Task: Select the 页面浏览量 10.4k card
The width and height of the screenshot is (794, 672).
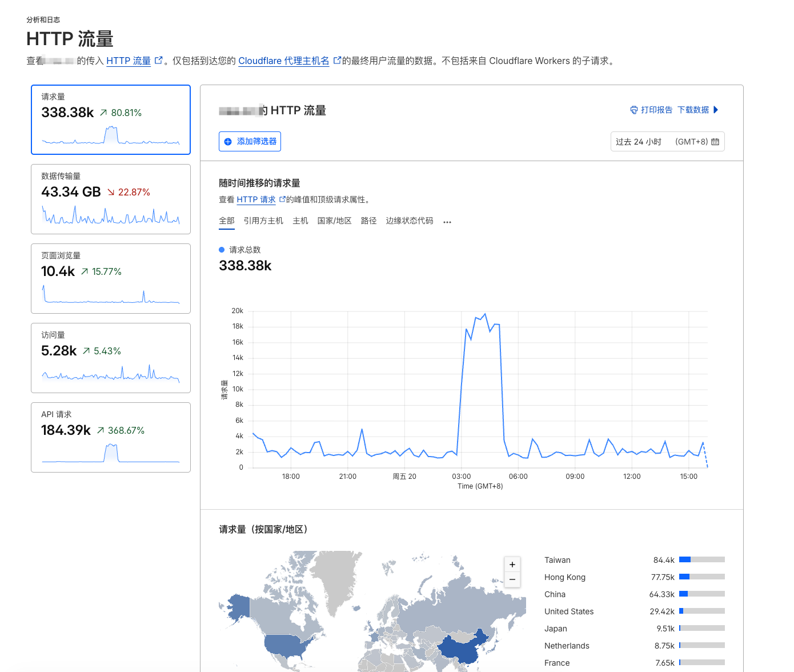Action: pyautogui.click(x=111, y=278)
